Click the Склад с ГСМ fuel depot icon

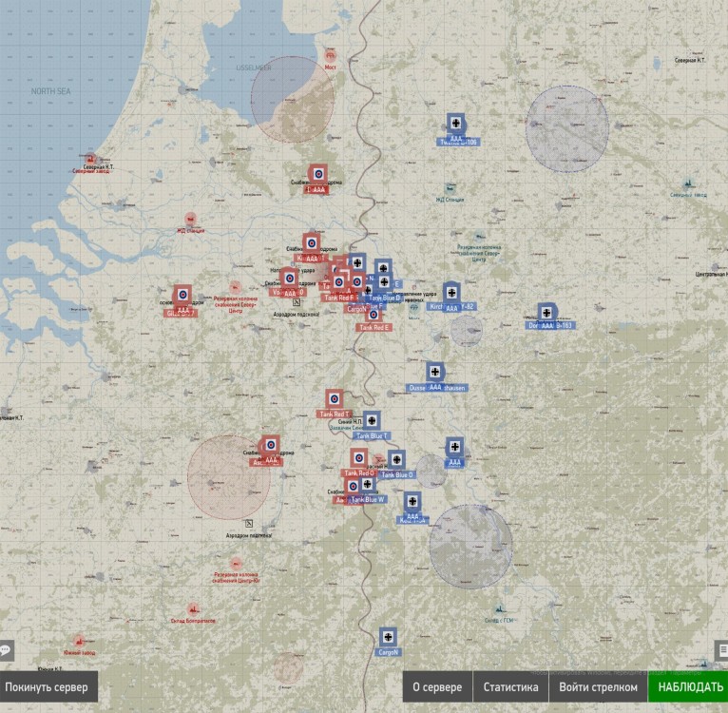[499, 609]
